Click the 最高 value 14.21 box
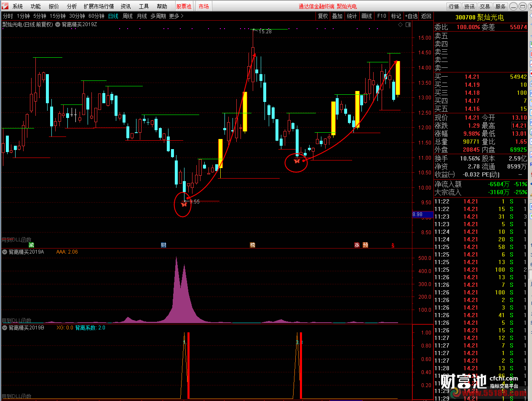Viewport: 532px width, 401px height. 519,126
